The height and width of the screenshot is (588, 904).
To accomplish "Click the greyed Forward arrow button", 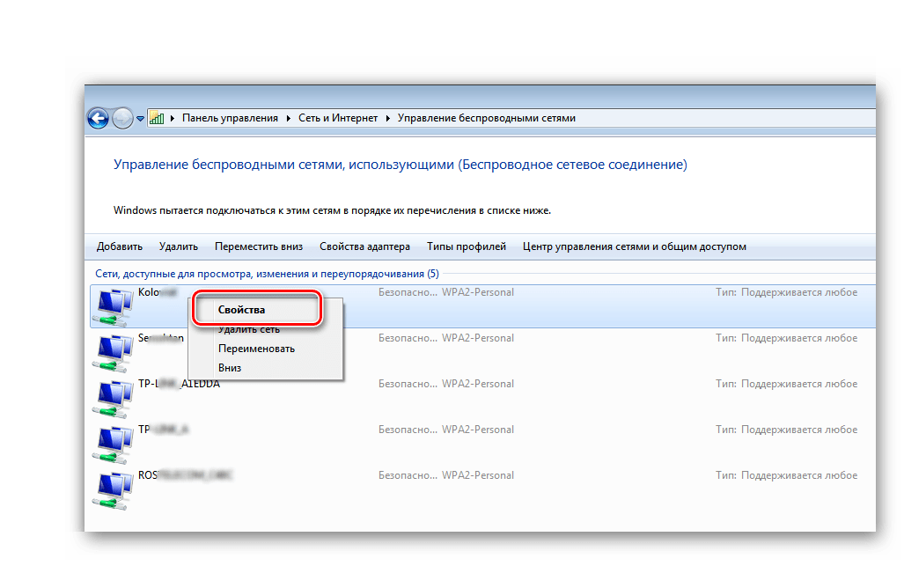I will coord(122,119).
